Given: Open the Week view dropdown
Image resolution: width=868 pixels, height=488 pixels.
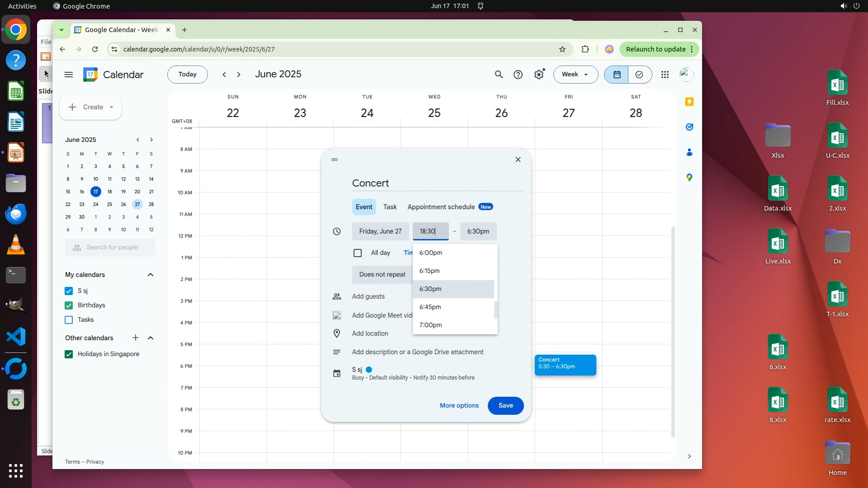Looking at the screenshot, I should (x=575, y=75).
